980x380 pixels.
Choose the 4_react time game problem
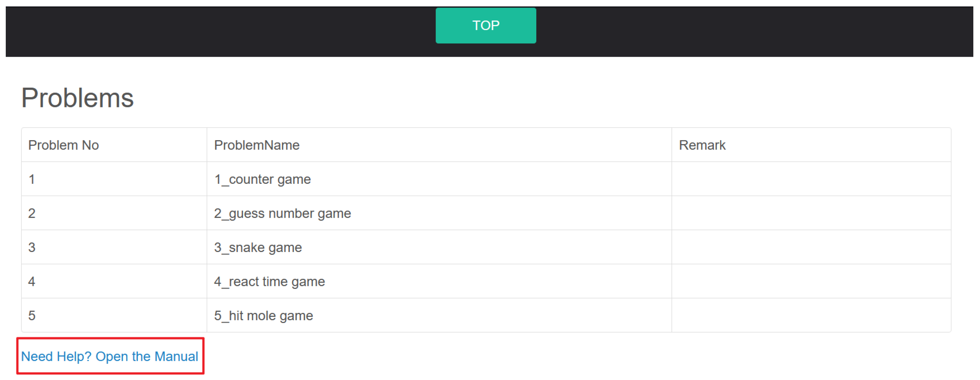[x=269, y=281]
